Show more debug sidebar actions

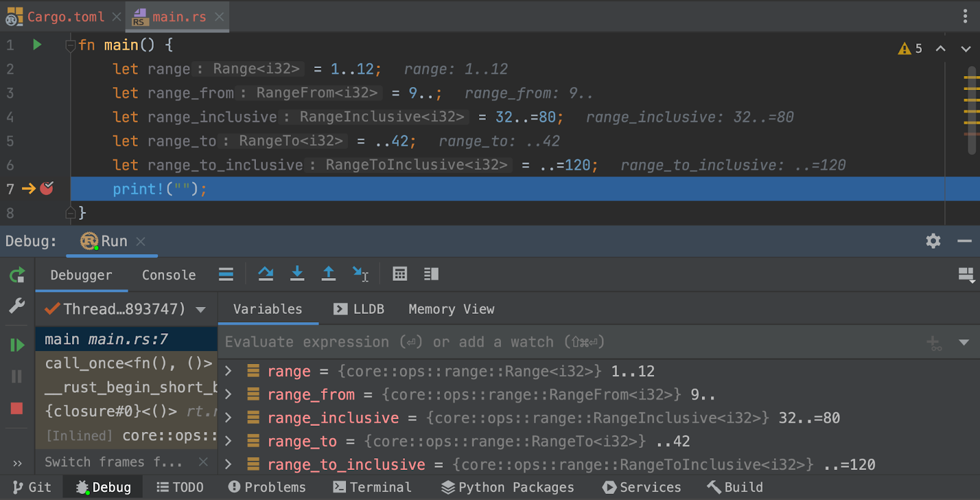pyautogui.click(x=17, y=463)
